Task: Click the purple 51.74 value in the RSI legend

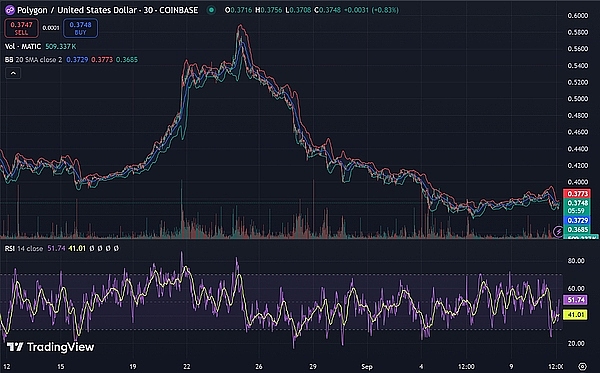Action: (x=56, y=249)
